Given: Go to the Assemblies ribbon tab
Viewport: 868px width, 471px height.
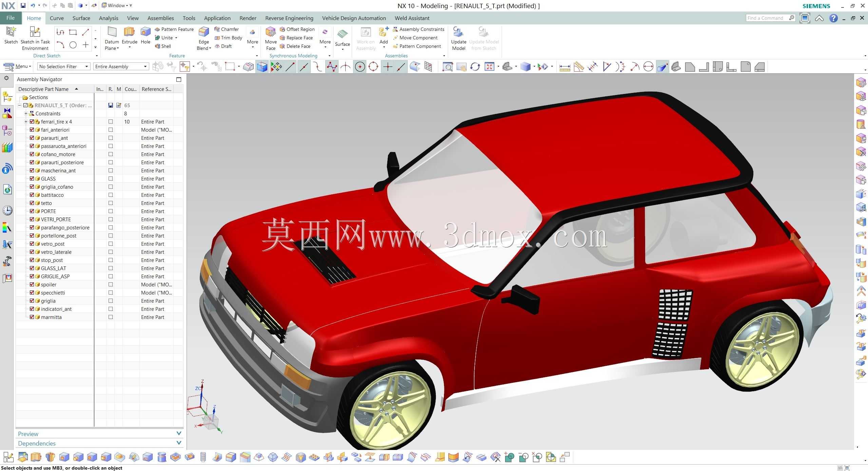Looking at the screenshot, I should [x=160, y=18].
